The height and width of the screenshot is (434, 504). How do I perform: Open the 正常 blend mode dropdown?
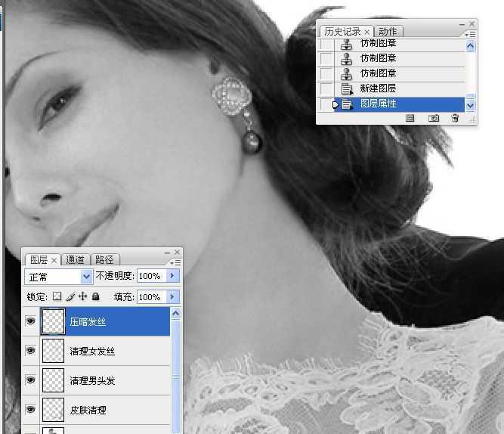coord(58,277)
